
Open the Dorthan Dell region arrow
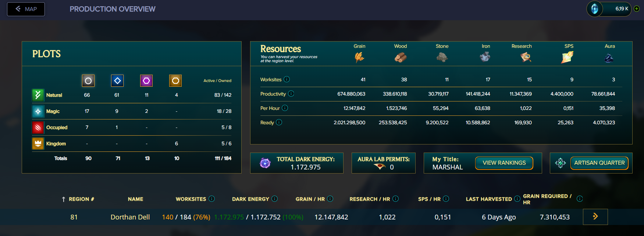[x=595, y=217]
